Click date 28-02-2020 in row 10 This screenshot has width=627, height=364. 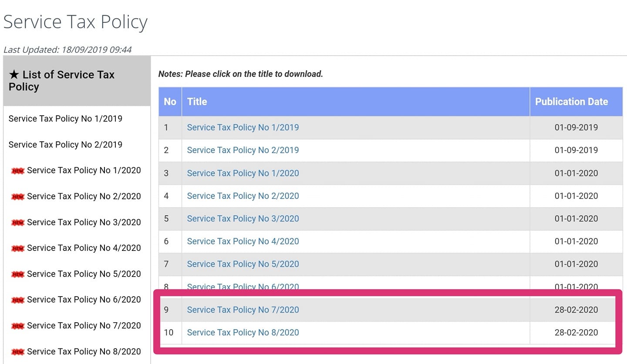(576, 332)
